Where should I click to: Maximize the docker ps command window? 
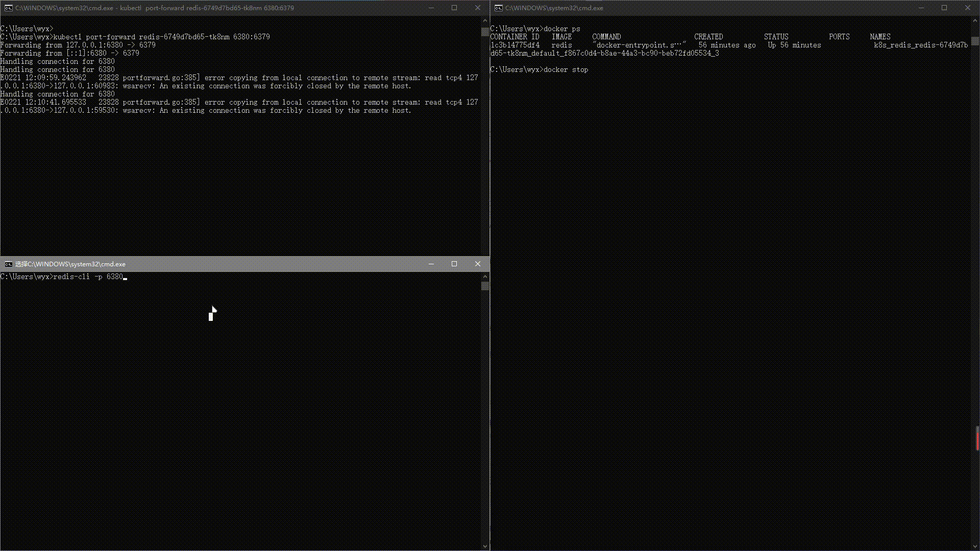(944, 8)
